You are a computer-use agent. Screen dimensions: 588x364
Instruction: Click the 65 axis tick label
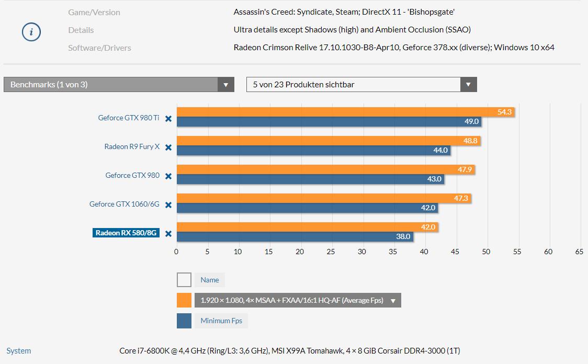[x=579, y=252]
